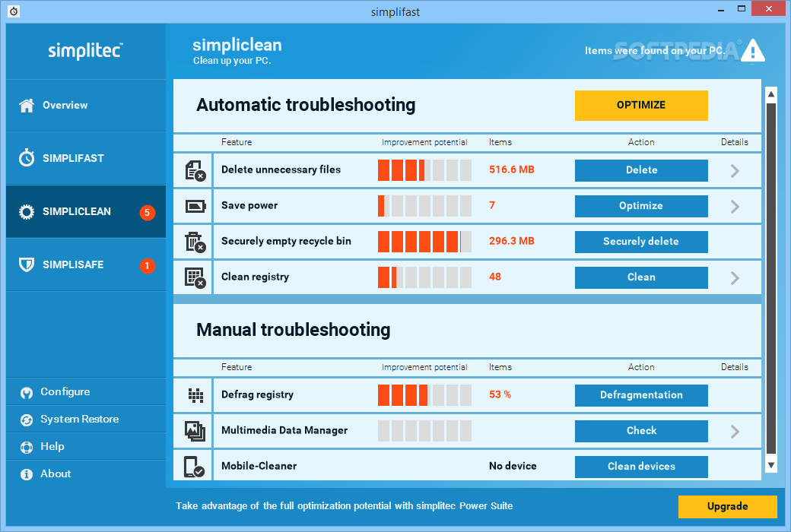Click the recycle bin icon
Viewport: 791px width, 532px height.
195,242
